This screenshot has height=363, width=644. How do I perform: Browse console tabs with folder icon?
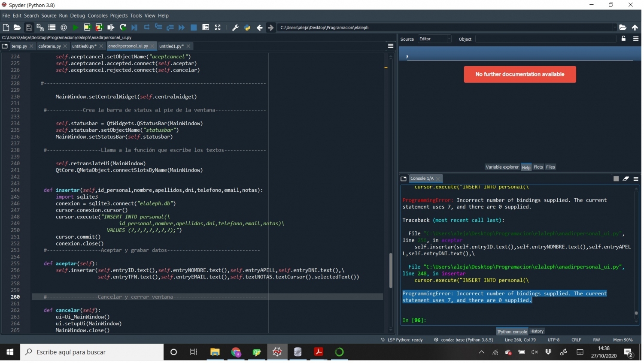pyautogui.click(x=404, y=178)
